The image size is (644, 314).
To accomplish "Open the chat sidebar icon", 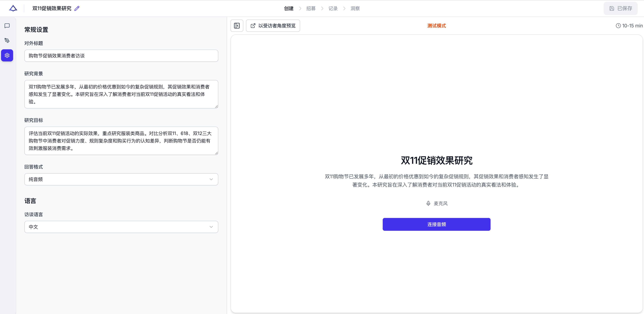I will [7, 26].
